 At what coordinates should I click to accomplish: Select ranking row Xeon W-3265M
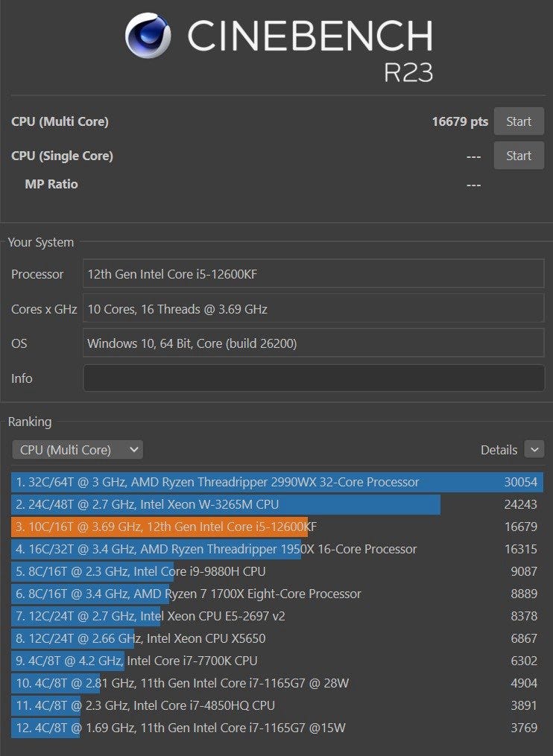pos(277,504)
